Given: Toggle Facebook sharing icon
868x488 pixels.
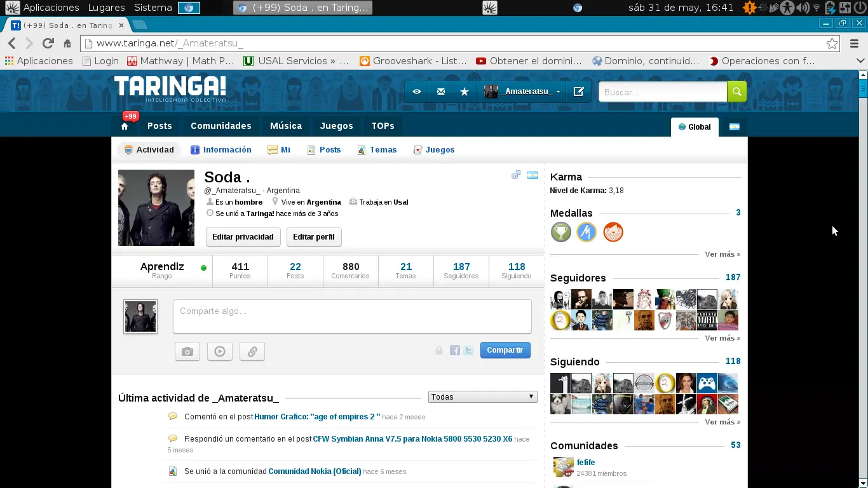Looking at the screenshot, I should [x=455, y=350].
